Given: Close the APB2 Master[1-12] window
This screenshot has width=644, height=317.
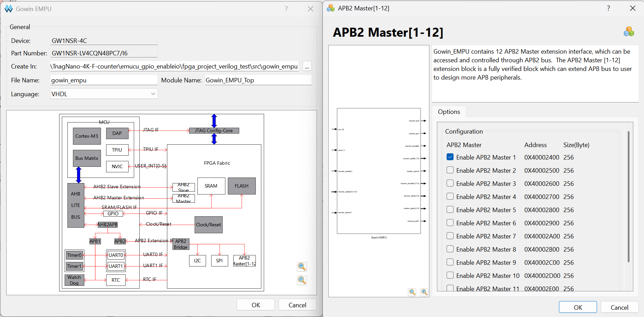Looking at the screenshot, I should pos(633,8).
